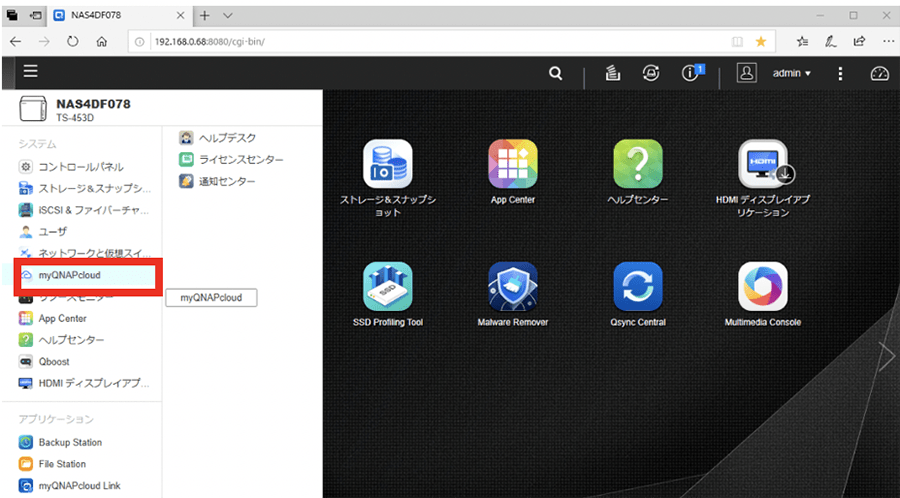Click the browser share icon
Screen dimensions: 900x498
click(859, 41)
